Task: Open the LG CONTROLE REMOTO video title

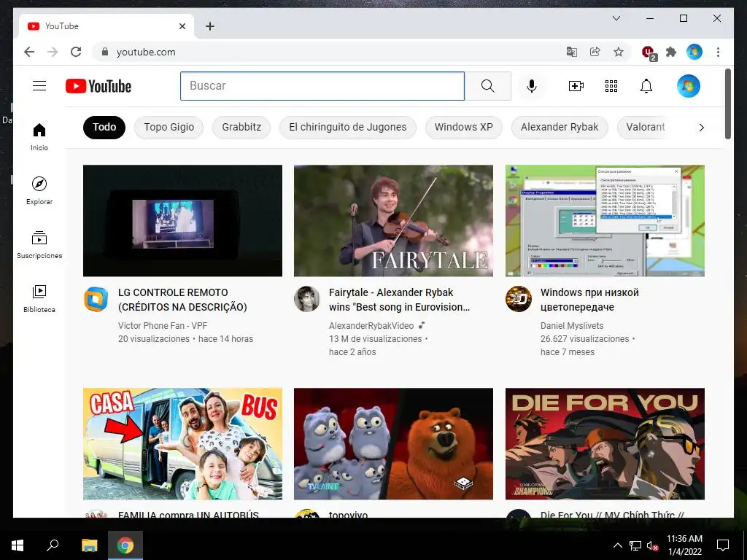Action: tap(182, 300)
